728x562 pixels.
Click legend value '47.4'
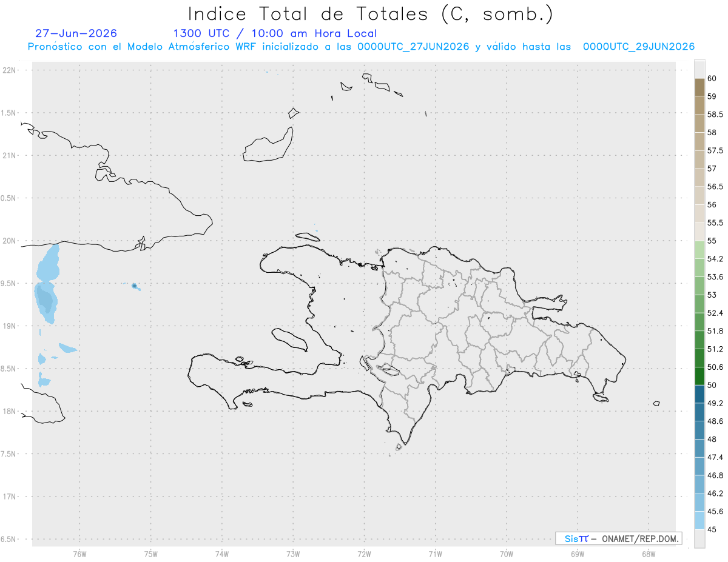(x=714, y=457)
